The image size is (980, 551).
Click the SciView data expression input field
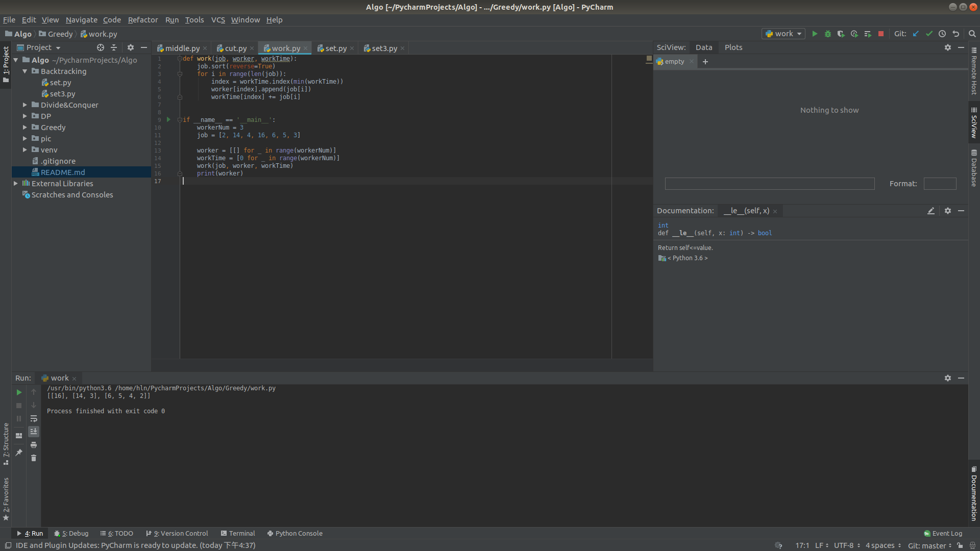pos(769,184)
